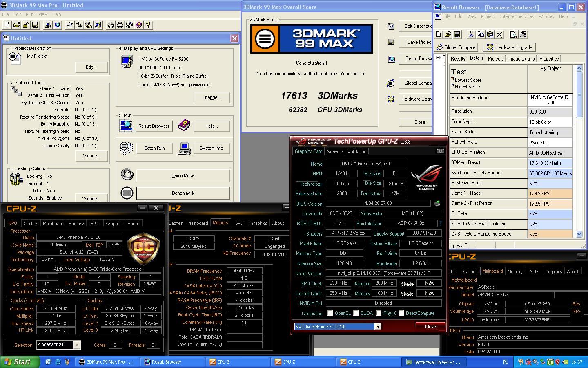Click PL language indicator in taskbar
This screenshot has height=368, width=588.
tap(505, 362)
